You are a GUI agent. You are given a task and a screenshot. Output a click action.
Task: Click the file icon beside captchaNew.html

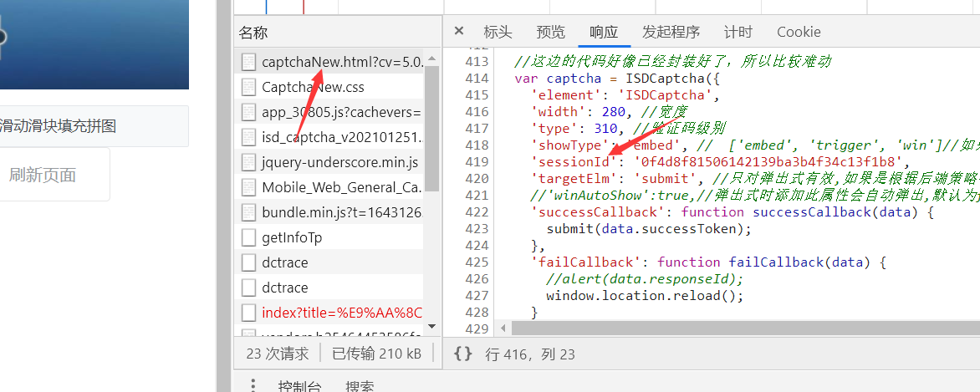248,62
